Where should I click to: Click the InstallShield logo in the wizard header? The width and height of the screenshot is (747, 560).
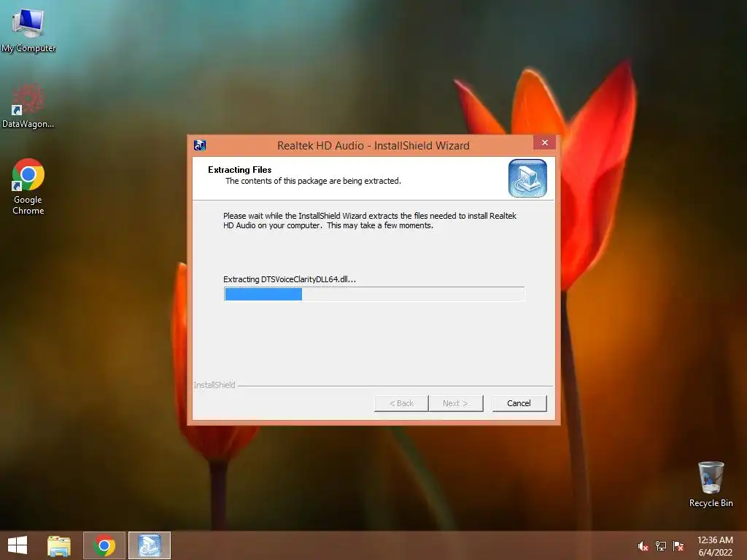[527, 178]
